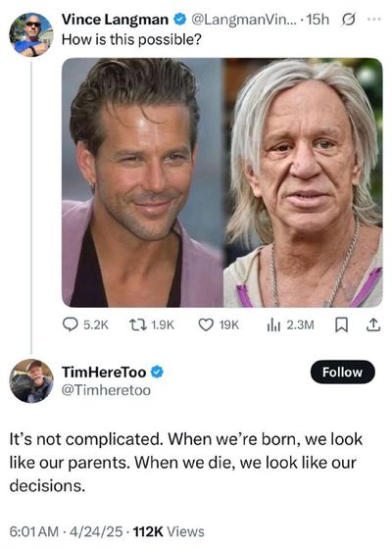Click the 6:01 AM 4/24/25 timestamp
This screenshot has height=549, width=392.
coord(67,531)
